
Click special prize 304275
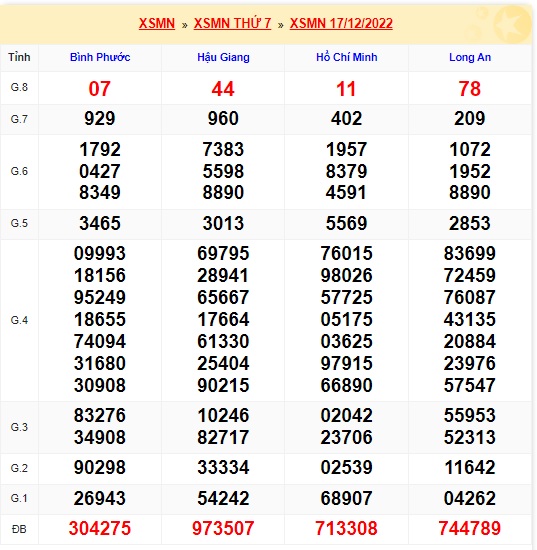(x=100, y=529)
